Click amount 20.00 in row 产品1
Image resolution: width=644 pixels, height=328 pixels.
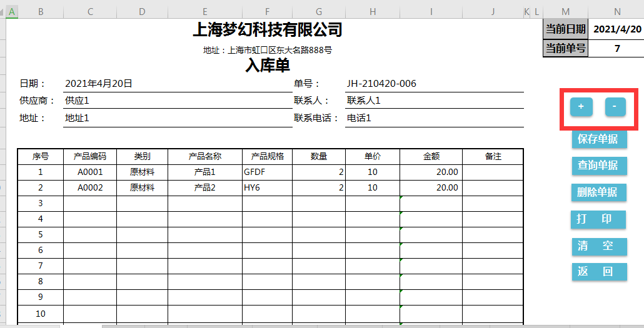[431, 172]
